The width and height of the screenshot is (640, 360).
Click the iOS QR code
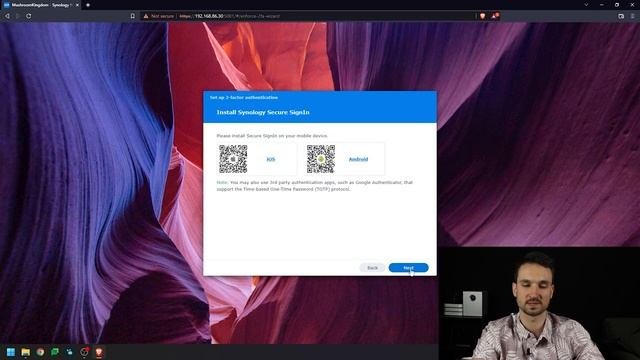[x=233, y=159]
